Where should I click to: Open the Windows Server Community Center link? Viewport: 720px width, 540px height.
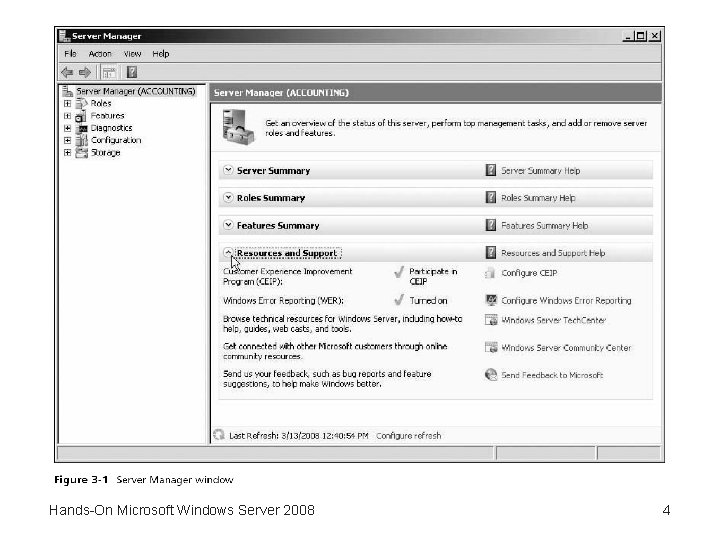[566, 348]
